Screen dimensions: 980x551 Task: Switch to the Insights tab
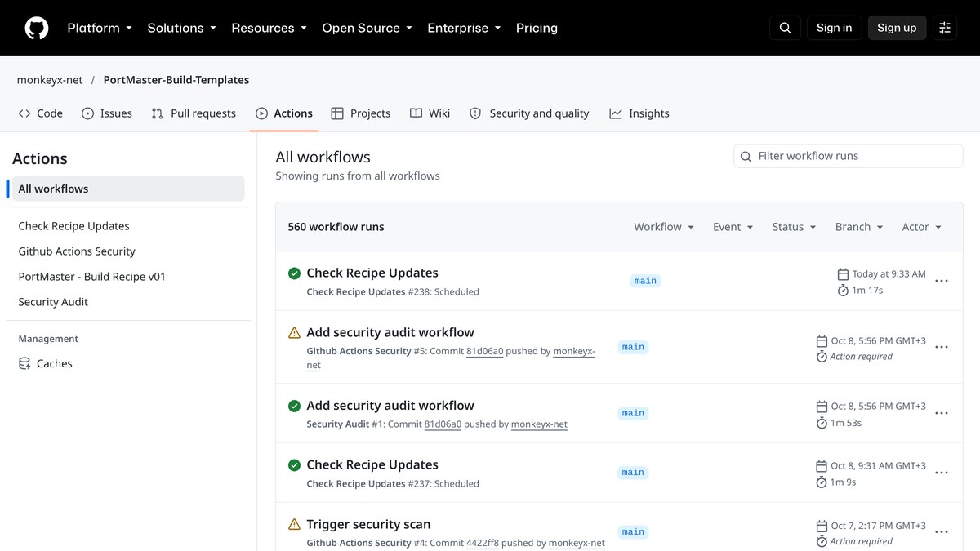(x=639, y=113)
